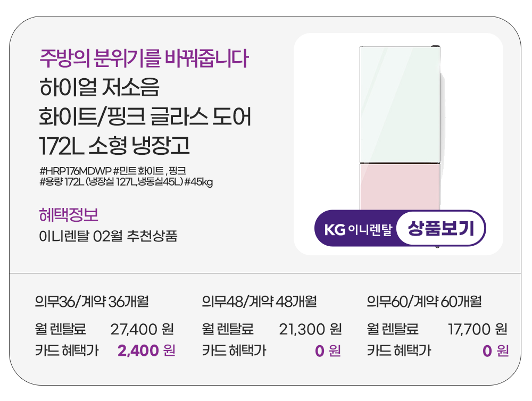Click the mint white upper refrigerator door
This screenshot has width=532, height=401.
tap(399, 105)
